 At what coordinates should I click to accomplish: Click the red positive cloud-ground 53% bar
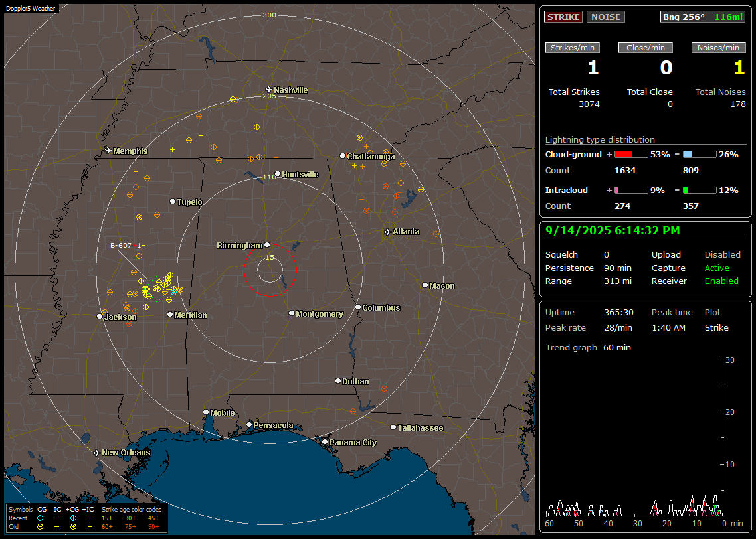(631, 155)
